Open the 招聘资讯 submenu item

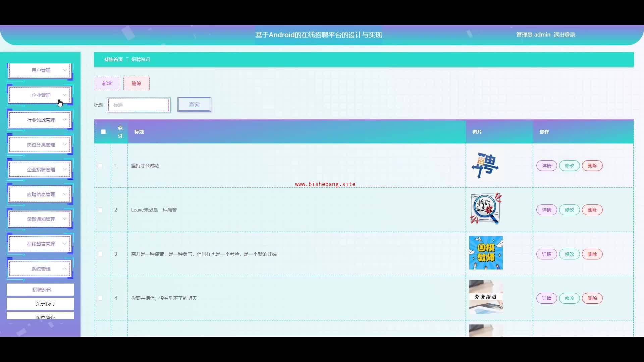42,290
